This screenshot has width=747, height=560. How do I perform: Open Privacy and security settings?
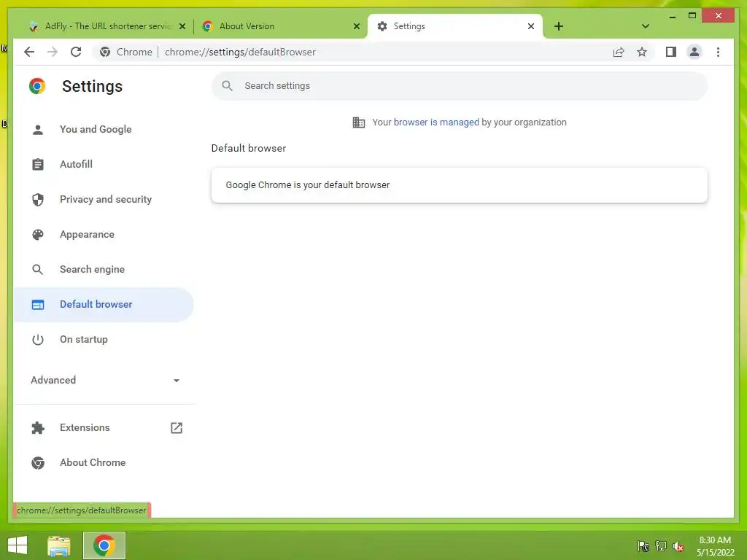coord(104,200)
